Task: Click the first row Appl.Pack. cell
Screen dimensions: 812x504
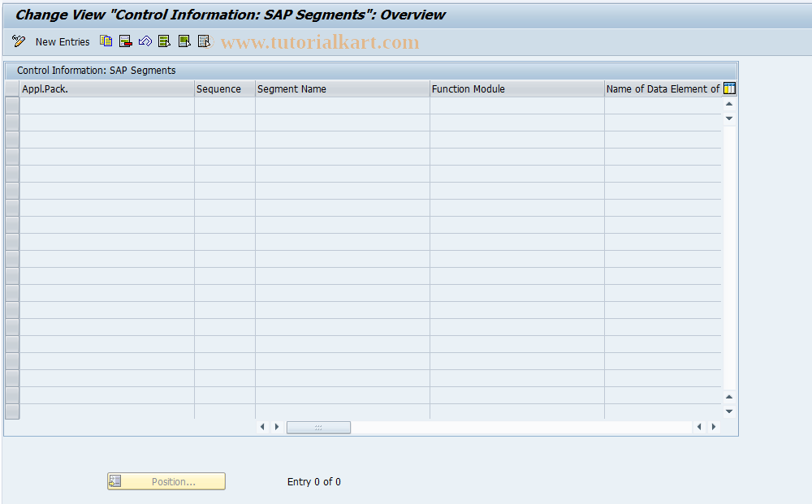Action: pos(106,106)
